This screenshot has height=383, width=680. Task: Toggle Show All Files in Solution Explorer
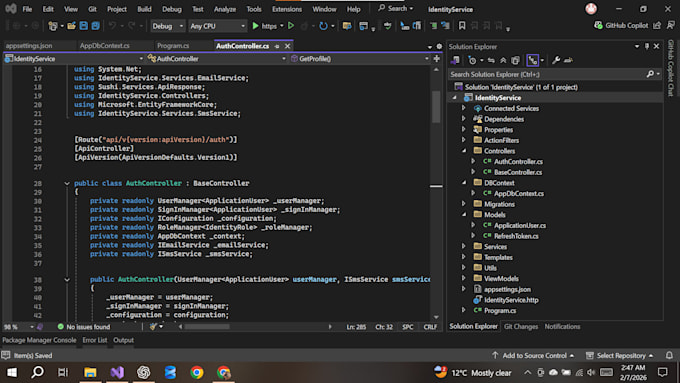pyautogui.click(x=515, y=60)
